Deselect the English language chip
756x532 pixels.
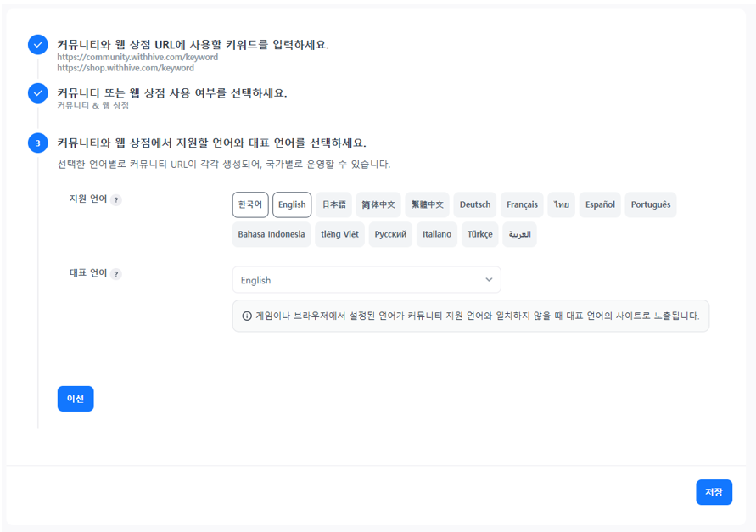[x=292, y=204]
